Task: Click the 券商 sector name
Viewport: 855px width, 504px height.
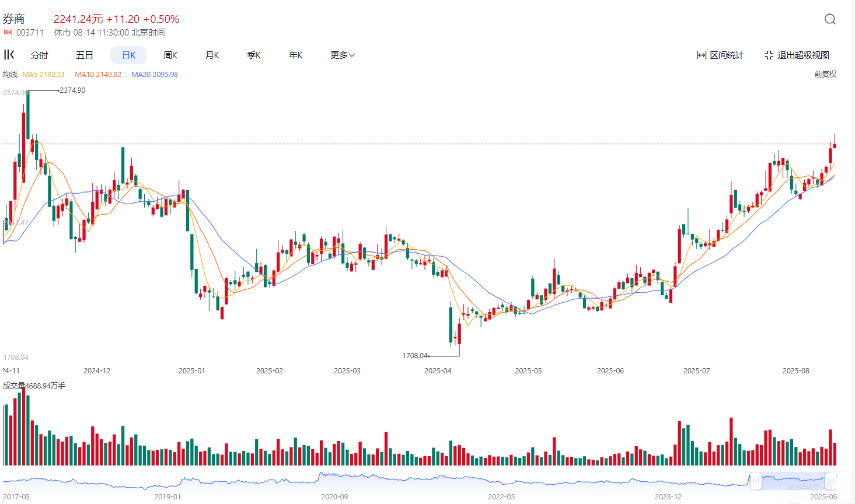Action: [x=15, y=17]
